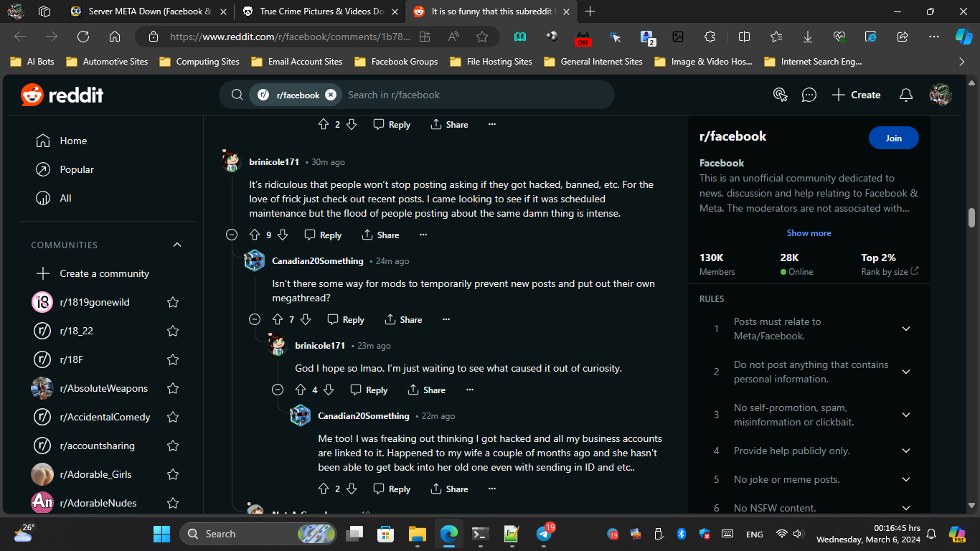
Task: Click the Create post button
Action: pos(856,95)
